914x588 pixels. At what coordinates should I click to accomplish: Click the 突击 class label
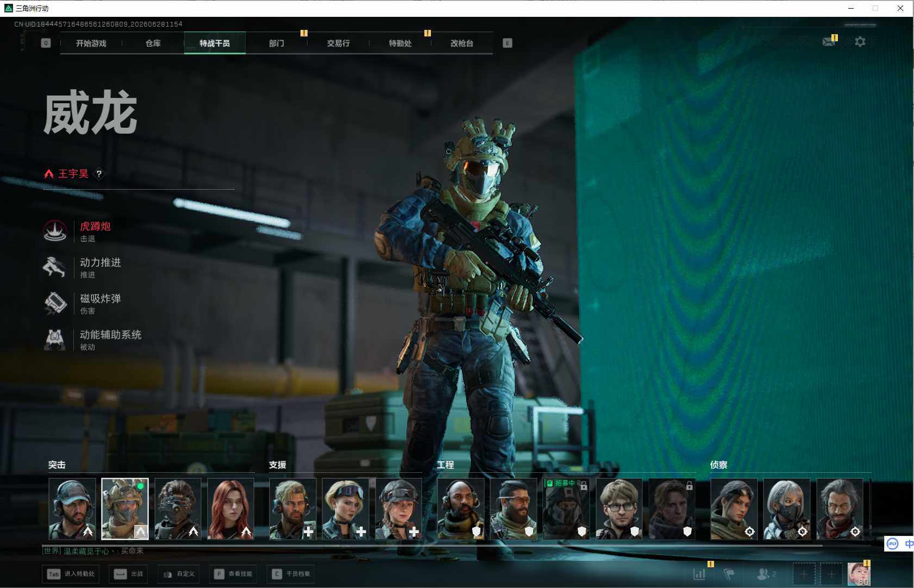click(57, 465)
